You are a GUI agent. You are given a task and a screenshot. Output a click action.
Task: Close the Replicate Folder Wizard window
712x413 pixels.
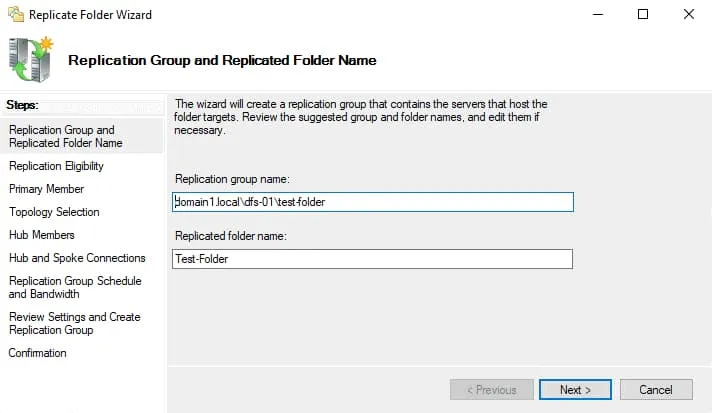click(689, 15)
